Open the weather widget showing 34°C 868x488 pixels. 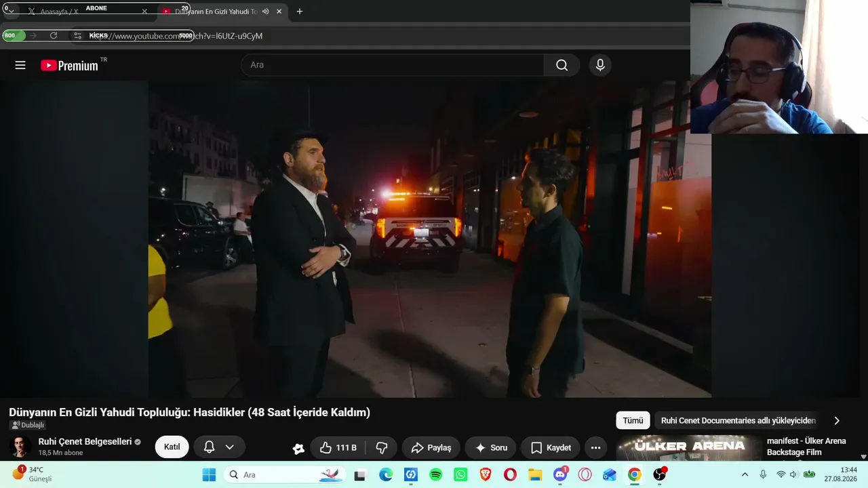point(33,474)
